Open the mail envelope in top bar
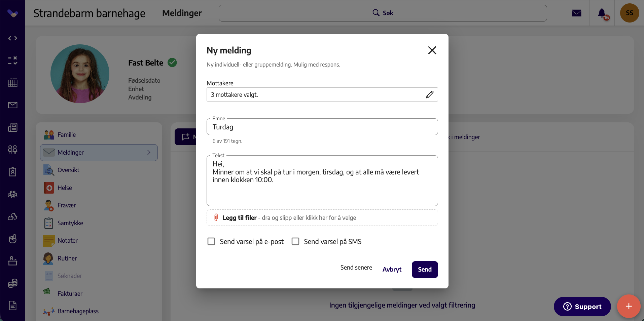Viewport: 644px width, 321px height. click(577, 13)
